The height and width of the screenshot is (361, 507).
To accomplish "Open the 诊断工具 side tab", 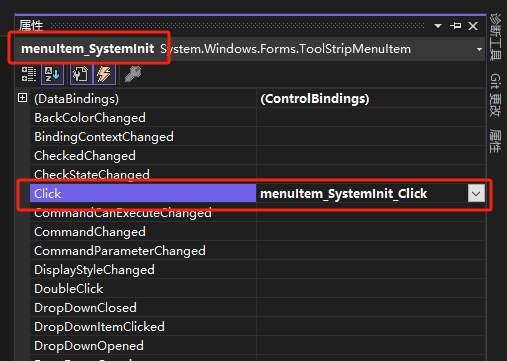I will [x=495, y=37].
